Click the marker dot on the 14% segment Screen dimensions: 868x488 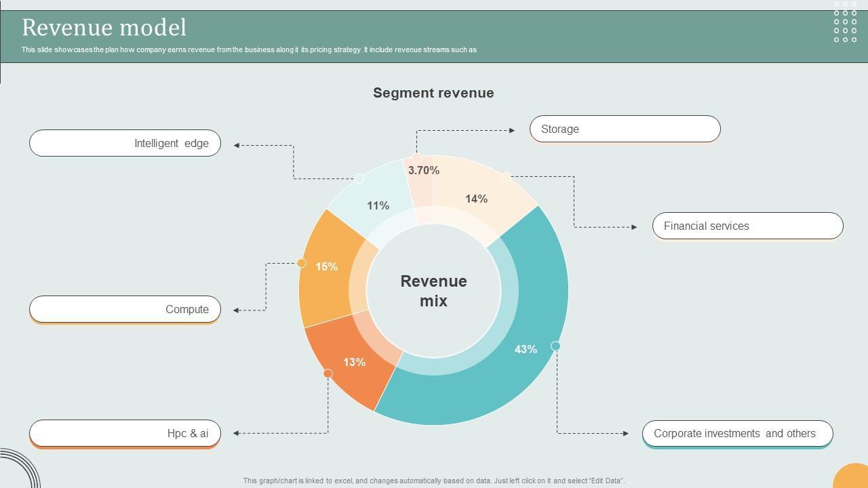point(506,176)
